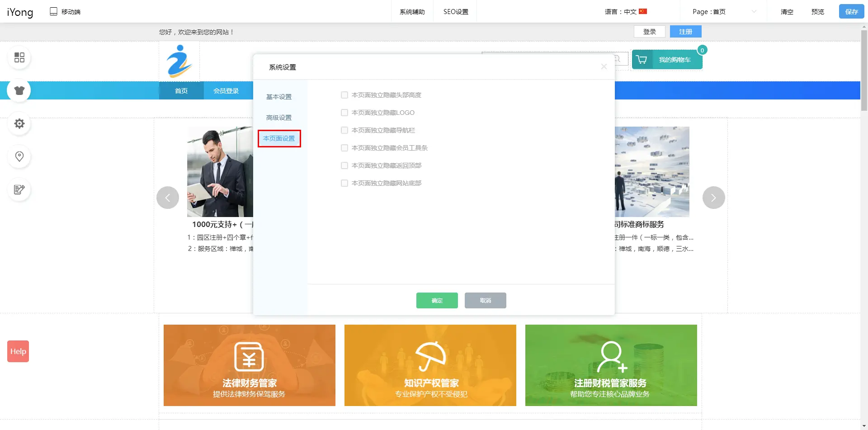The width and height of the screenshot is (868, 430).
Task: Check 本页面独立隐藏导航栏 option
Action: point(344,130)
